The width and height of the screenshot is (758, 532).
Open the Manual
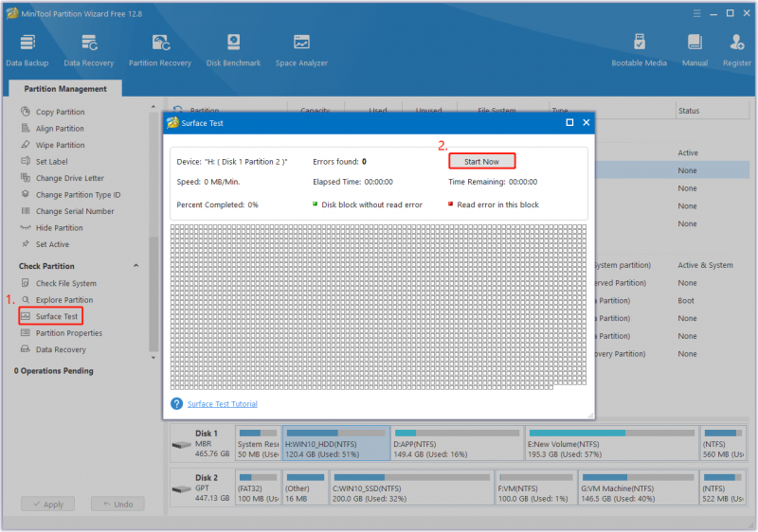pyautogui.click(x=695, y=50)
